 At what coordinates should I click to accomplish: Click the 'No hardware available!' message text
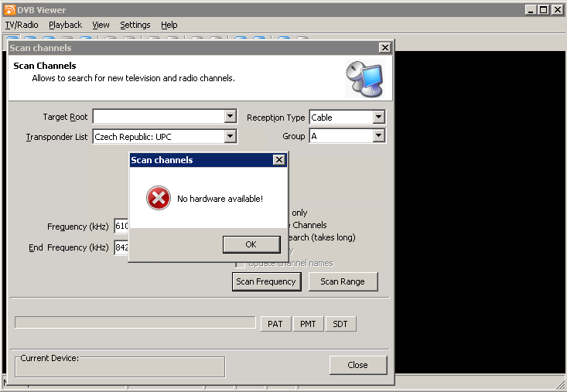tap(220, 199)
